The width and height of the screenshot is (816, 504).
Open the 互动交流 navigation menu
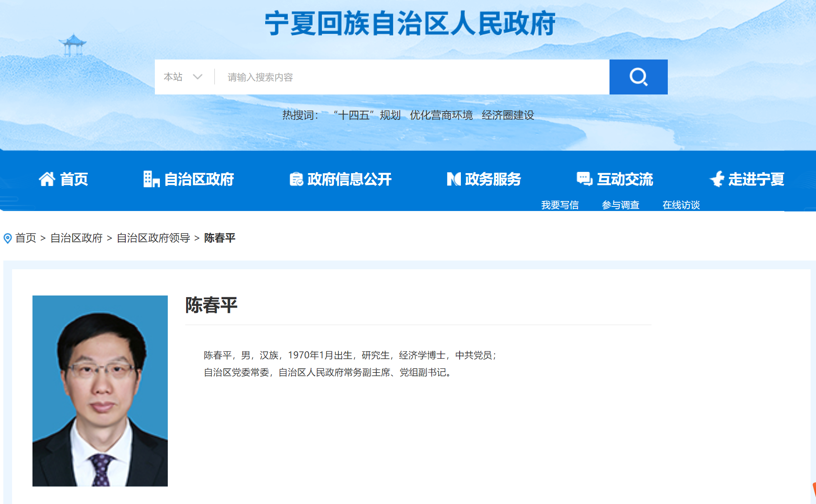[625, 179]
